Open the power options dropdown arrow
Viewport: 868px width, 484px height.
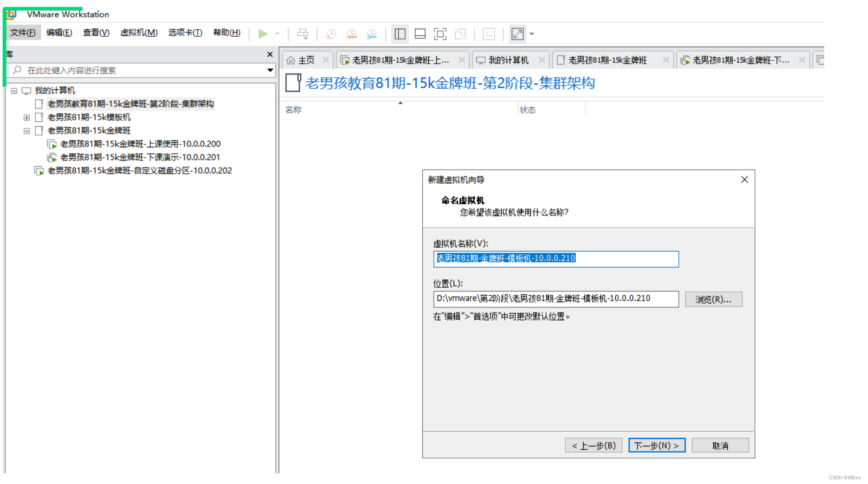point(277,34)
